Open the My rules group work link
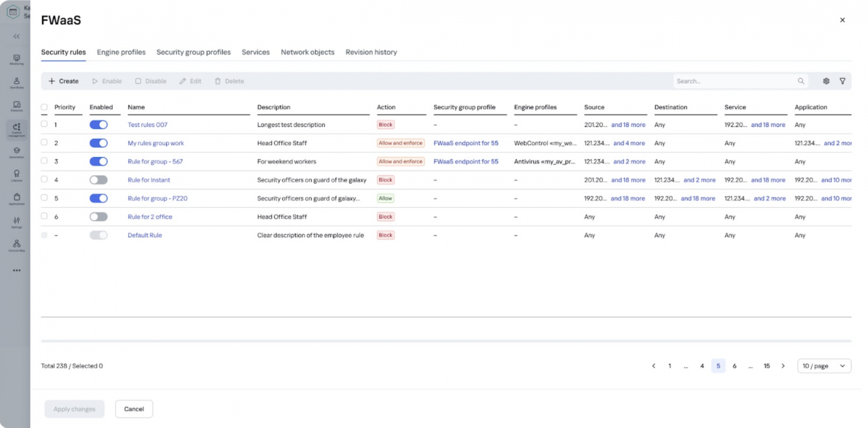The image size is (868, 428). pos(156,143)
